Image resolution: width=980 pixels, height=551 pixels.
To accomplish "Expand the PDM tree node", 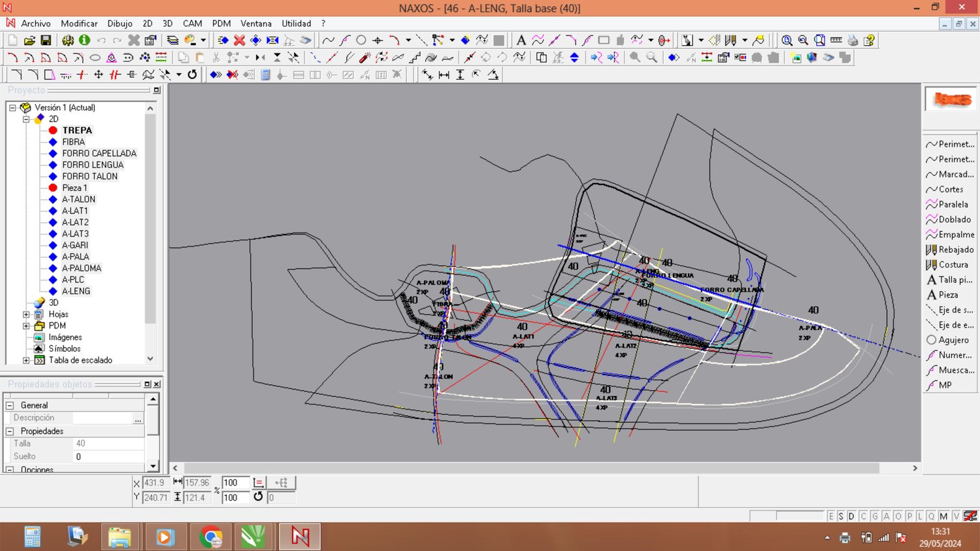I will coord(26,326).
